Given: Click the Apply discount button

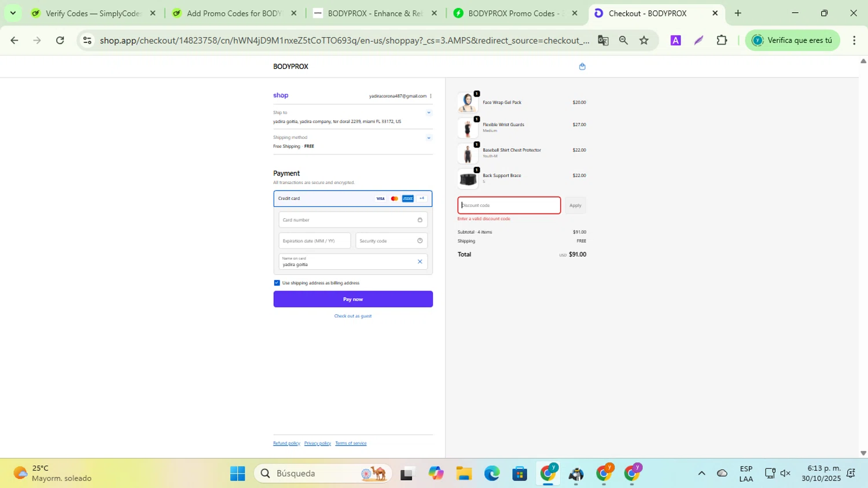Looking at the screenshot, I should pyautogui.click(x=575, y=206).
